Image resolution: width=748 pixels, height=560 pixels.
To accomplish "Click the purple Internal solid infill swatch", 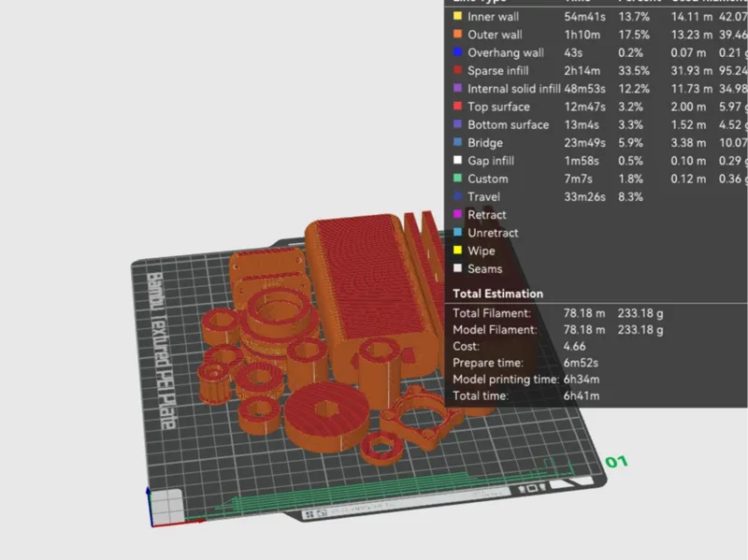I will pyautogui.click(x=457, y=88).
